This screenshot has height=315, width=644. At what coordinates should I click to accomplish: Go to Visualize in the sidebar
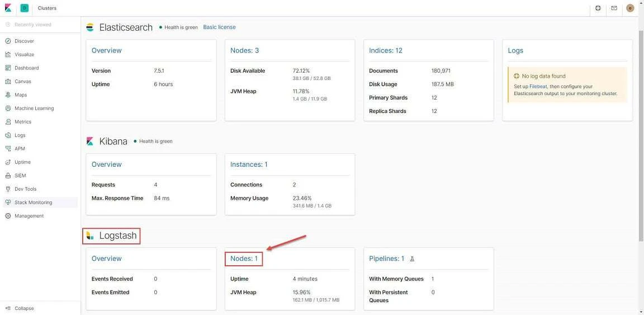pyautogui.click(x=24, y=55)
